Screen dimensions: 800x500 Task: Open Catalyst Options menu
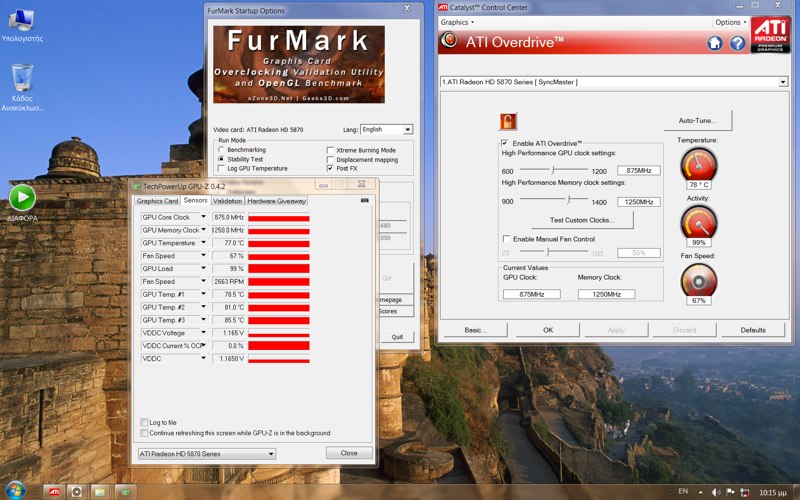click(731, 22)
